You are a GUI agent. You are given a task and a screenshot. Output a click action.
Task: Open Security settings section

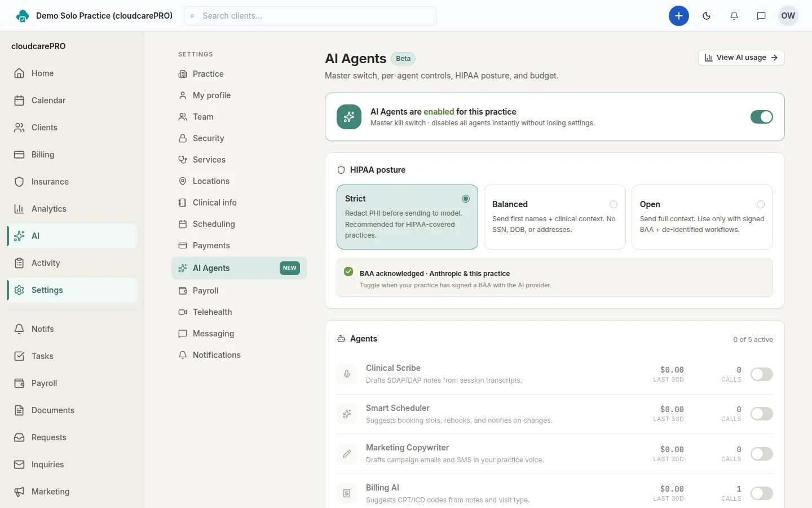pos(239,138)
